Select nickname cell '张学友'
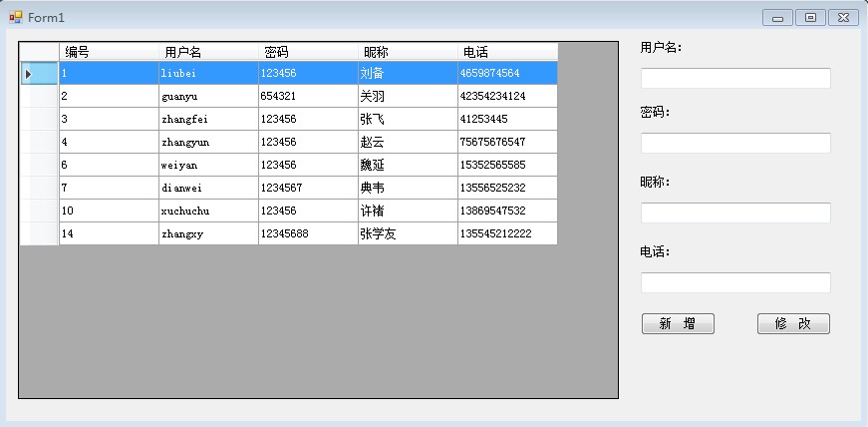 408,234
